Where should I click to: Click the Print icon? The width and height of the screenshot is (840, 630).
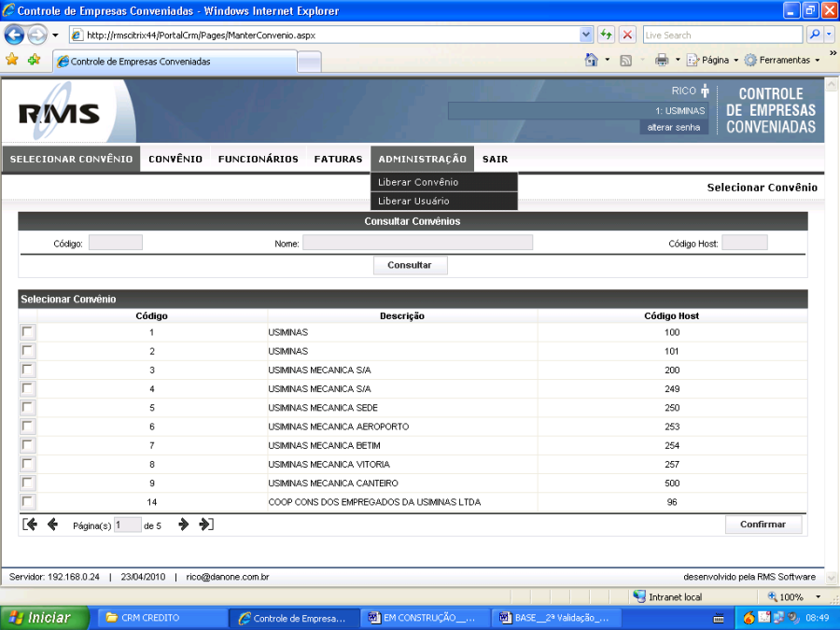pos(662,60)
